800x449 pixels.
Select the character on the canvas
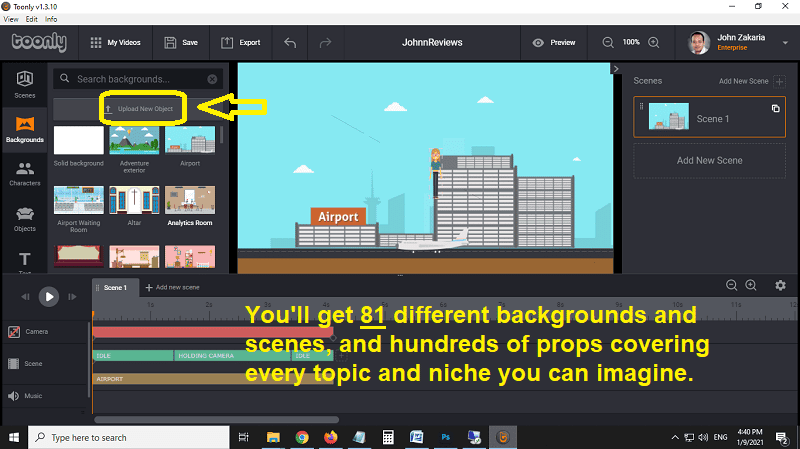pos(435,173)
